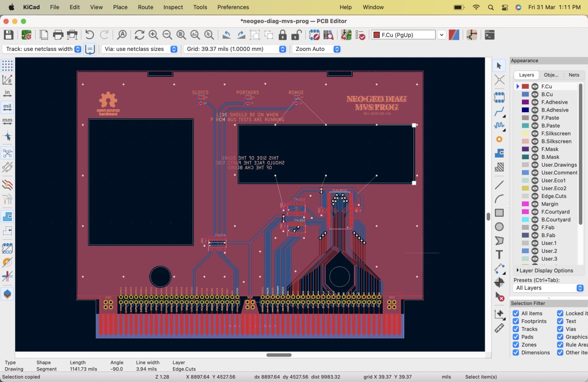The height and width of the screenshot is (382, 588).
Task: Select the Measure ruler tool
Action: (x=499, y=328)
